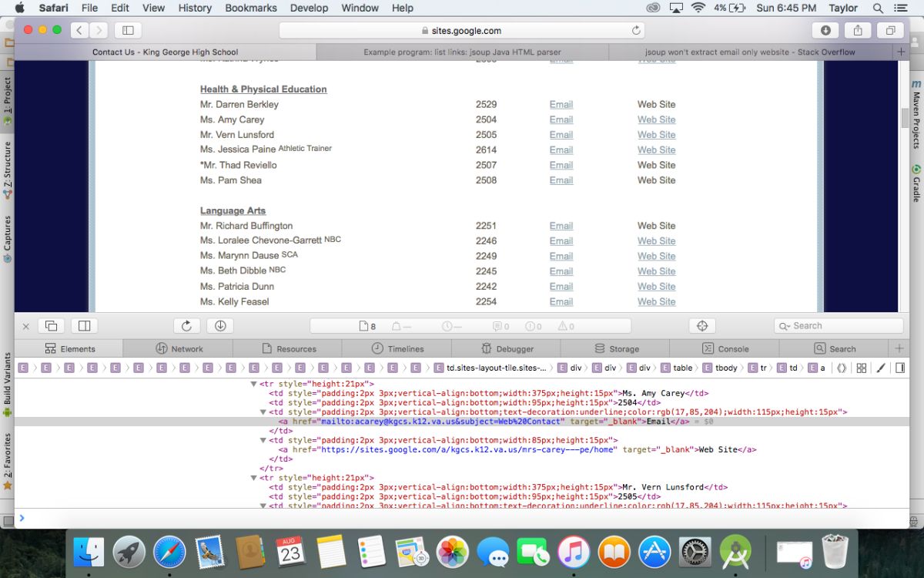Screen dimensions: 924x578
Task: Switch to the jsoup Java HTML parser tab
Action: (x=462, y=52)
